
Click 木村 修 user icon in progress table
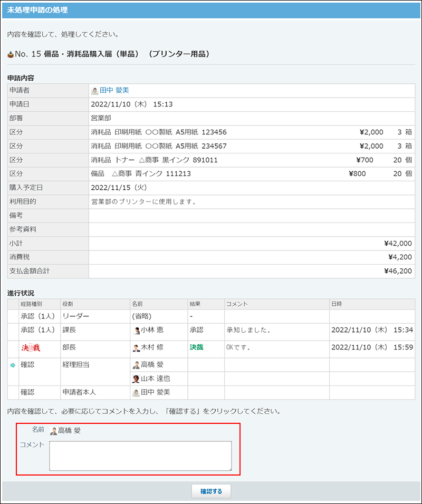point(137,348)
